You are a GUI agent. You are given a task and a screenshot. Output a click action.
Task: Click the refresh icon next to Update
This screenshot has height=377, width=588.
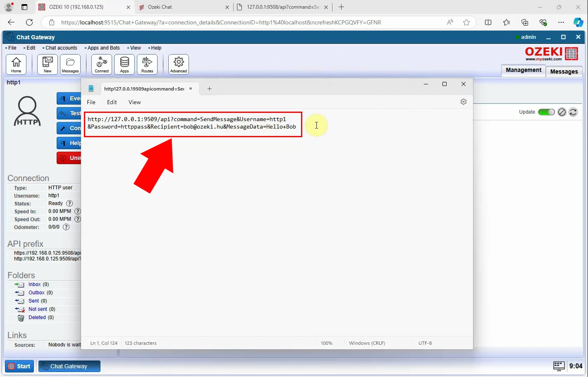[x=573, y=112]
